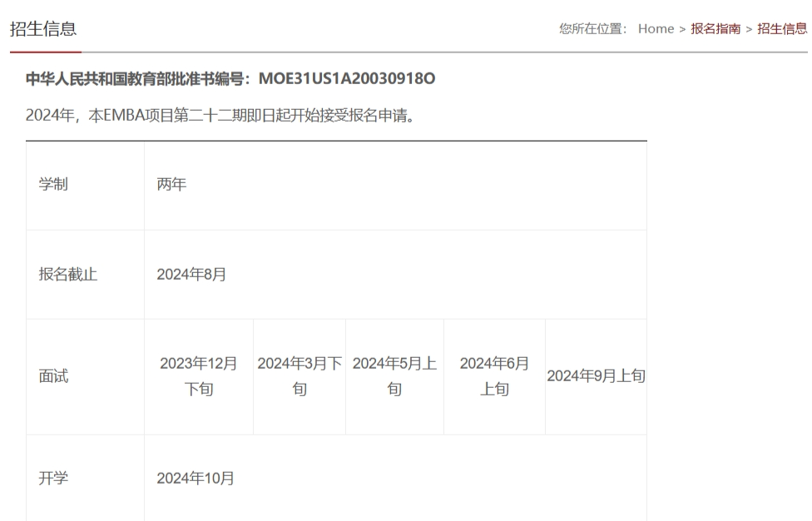This screenshot has height=521, width=812.
Task: Select the 2024年3月下旬 interview date
Action: click(x=300, y=377)
